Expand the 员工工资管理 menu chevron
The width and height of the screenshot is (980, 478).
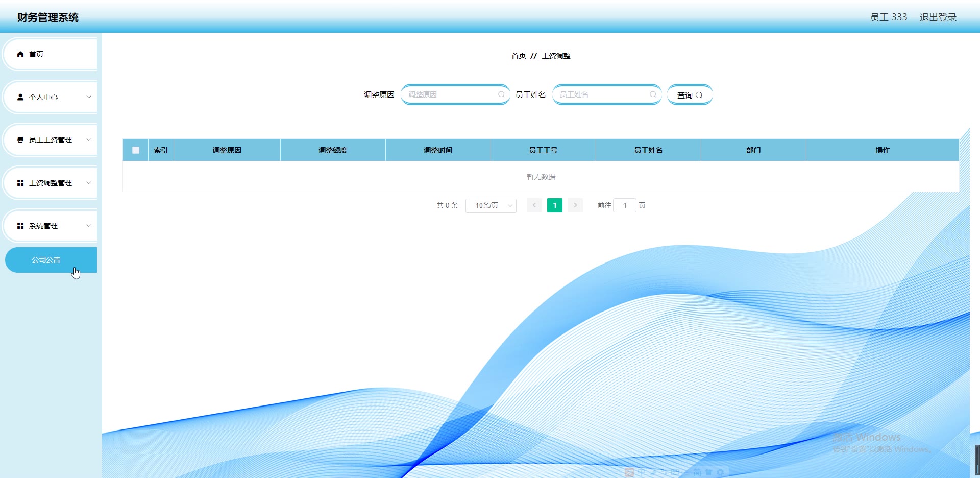pos(89,140)
